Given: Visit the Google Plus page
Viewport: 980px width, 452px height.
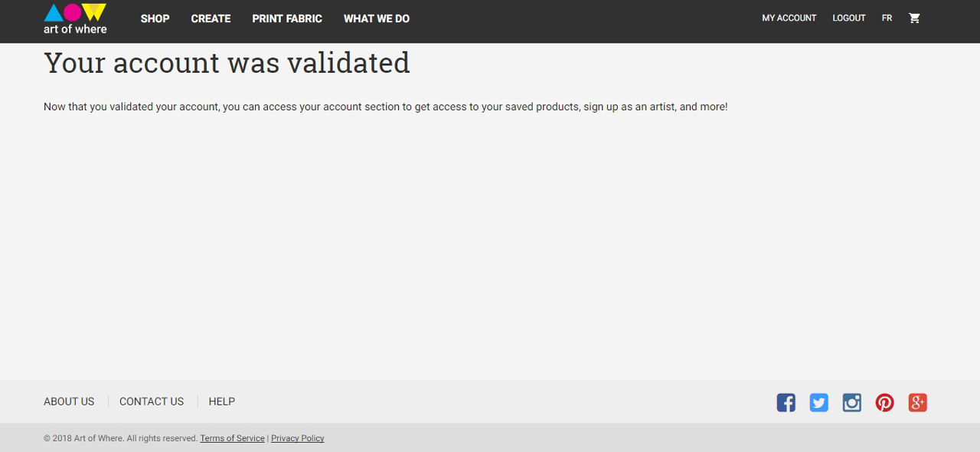Looking at the screenshot, I should coord(918,402).
